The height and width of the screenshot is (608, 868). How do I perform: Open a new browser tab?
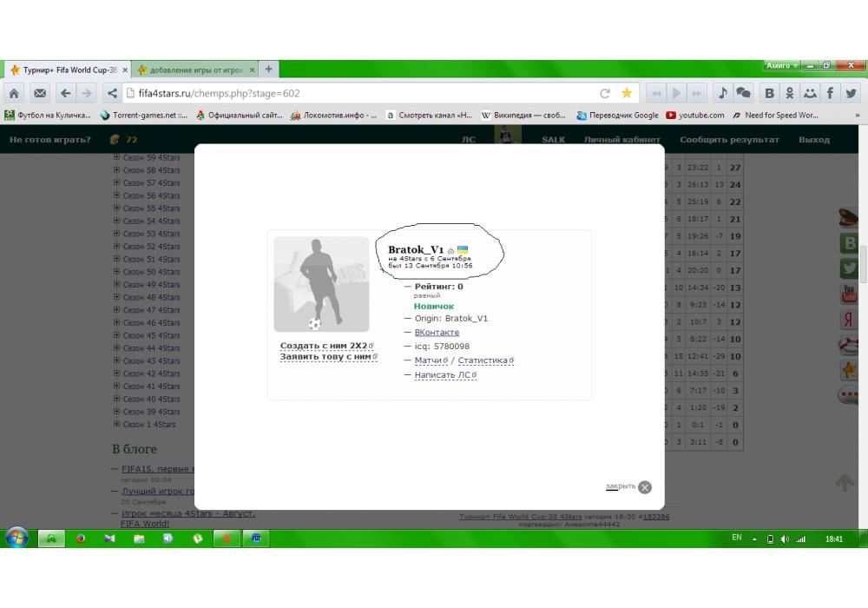point(269,69)
